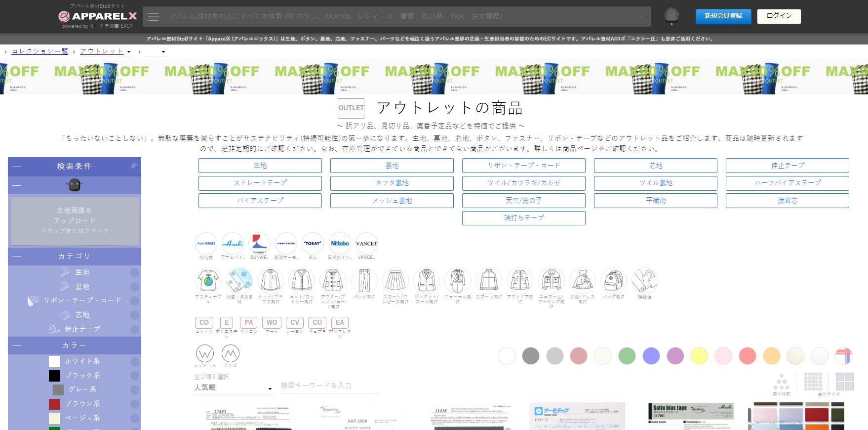The height and width of the screenshot is (430, 868).
Task: Click the bag (バッグ向け) backpack icon
Action: pyautogui.click(x=613, y=280)
